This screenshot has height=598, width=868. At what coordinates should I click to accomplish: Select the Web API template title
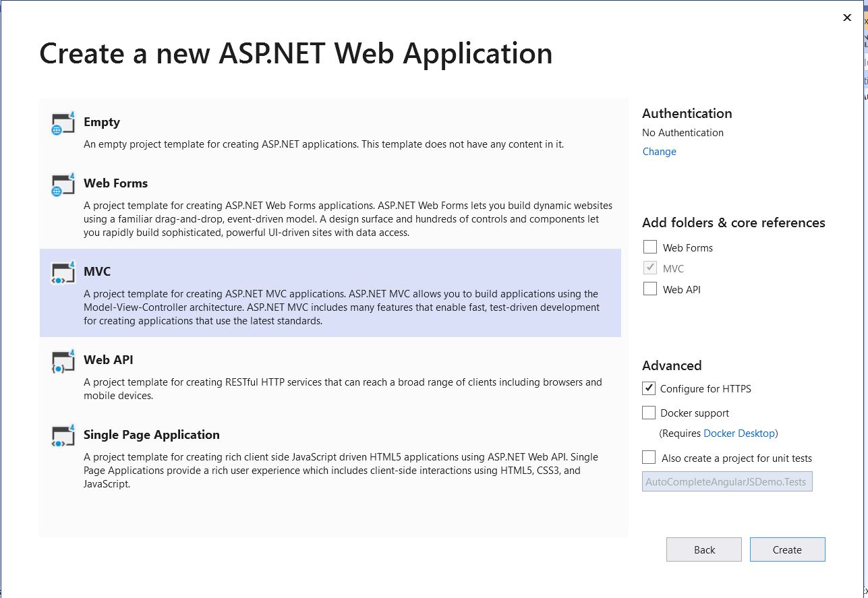108,360
